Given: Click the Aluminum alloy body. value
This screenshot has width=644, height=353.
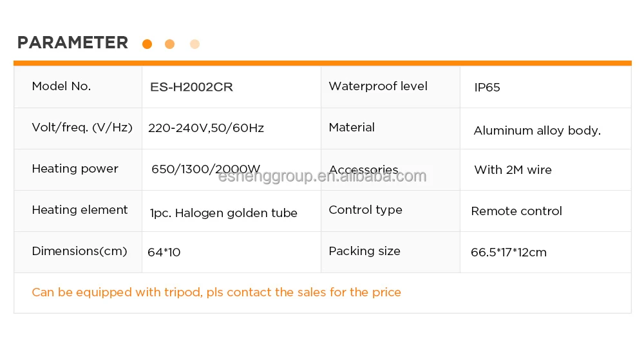Looking at the screenshot, I should tap(537, 131).
